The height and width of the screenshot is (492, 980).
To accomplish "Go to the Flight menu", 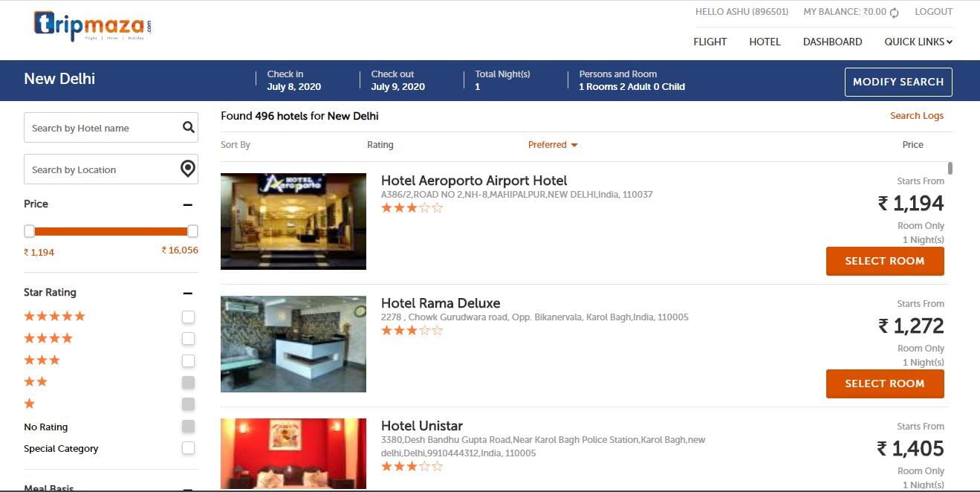I will coord(710,42).
